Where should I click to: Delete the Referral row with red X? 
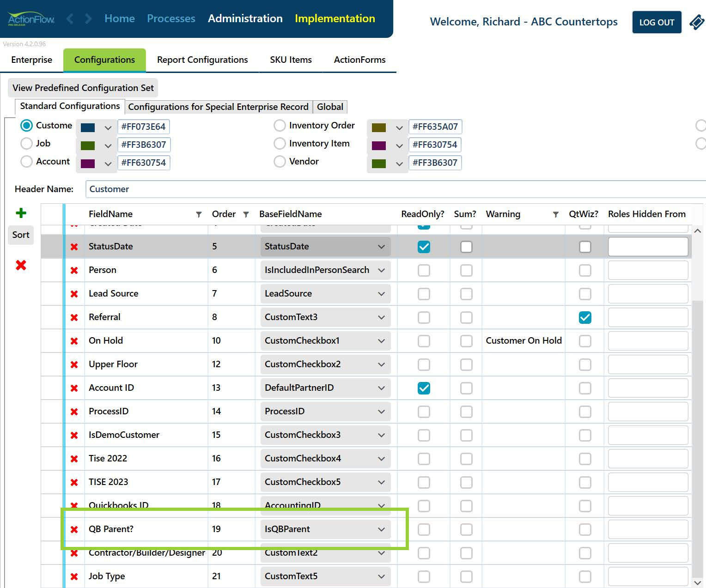[x=74, y=317]
